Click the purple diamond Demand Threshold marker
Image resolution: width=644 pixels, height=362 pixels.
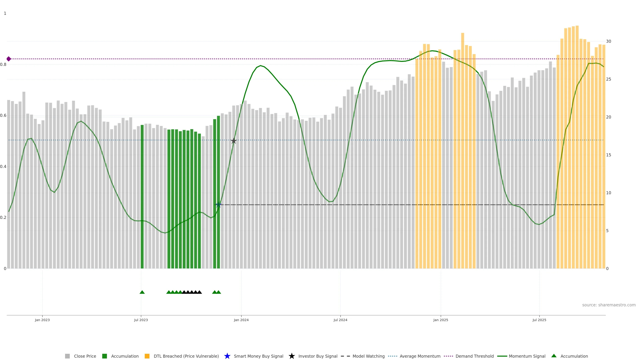pos(9,59)
